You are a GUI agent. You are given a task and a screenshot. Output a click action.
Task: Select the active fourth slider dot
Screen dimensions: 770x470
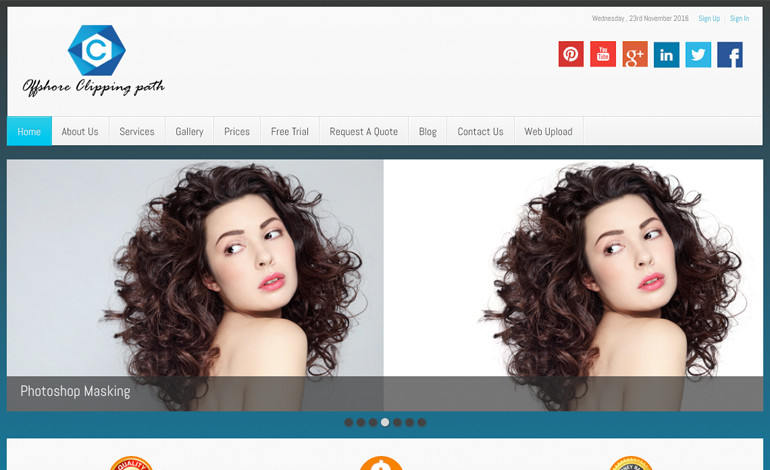click(385, 422)
